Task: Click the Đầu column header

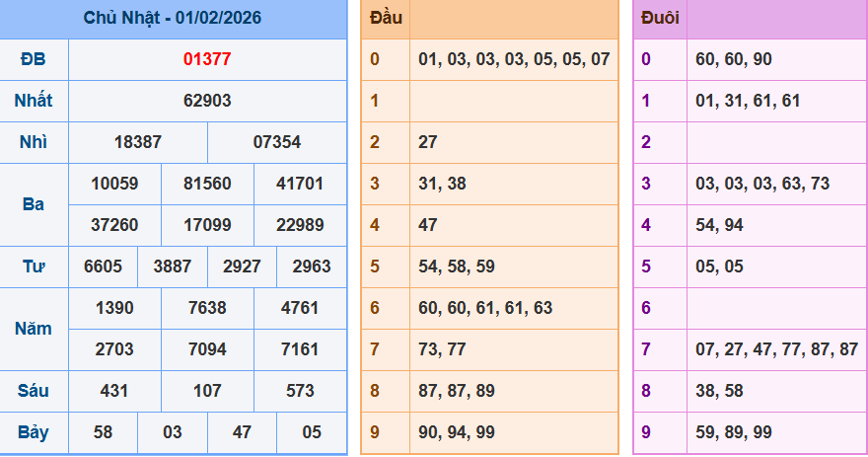Action: (x=386, y=19)
